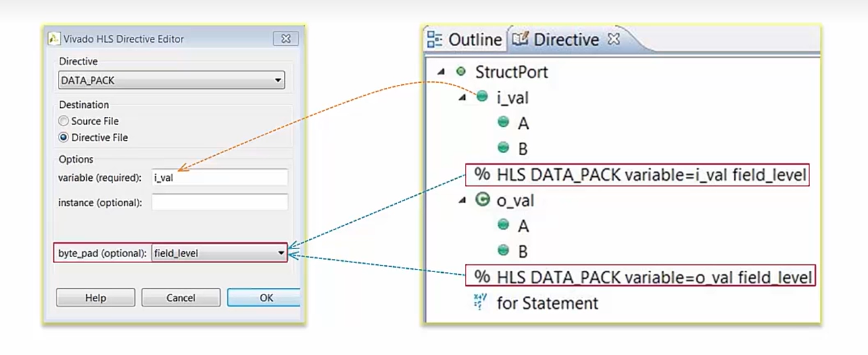Viewport: 868px width, 355px height.
Task: Close the Directive tab with its X
Action: click(x=614, y=39)
